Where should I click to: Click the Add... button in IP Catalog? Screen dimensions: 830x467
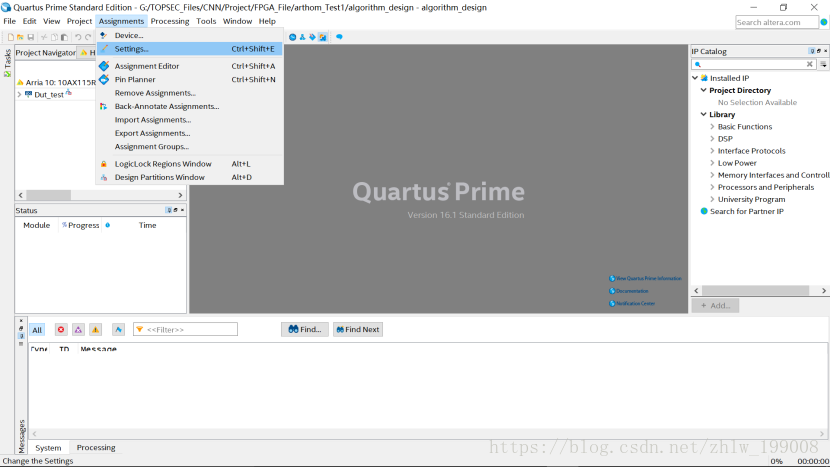pyautogui.click(x=715, y=306)
